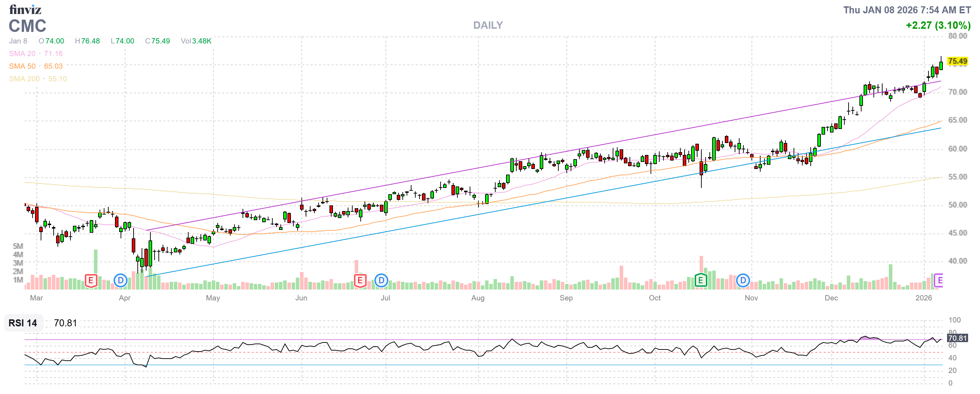Click the yellow 75.49 price tag
The height and width of the screenshot is (394, 980).
[x=957, y=61]
